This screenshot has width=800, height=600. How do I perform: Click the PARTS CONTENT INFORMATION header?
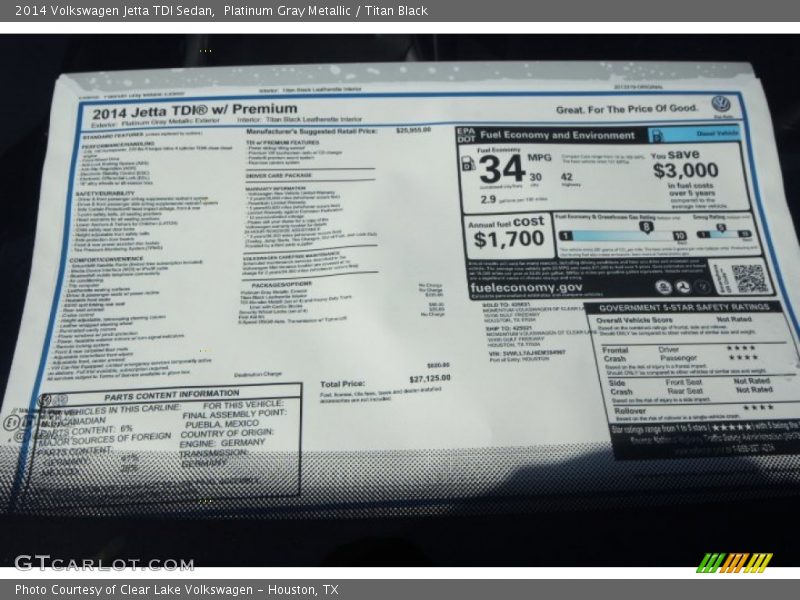(x=171, y=395)
